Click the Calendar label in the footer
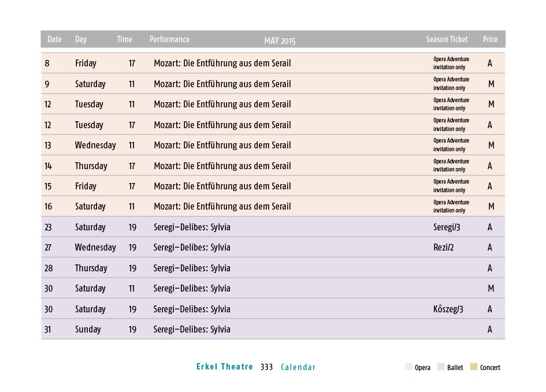The height and width of the screenshot is (392, 546). click(298, 367)
